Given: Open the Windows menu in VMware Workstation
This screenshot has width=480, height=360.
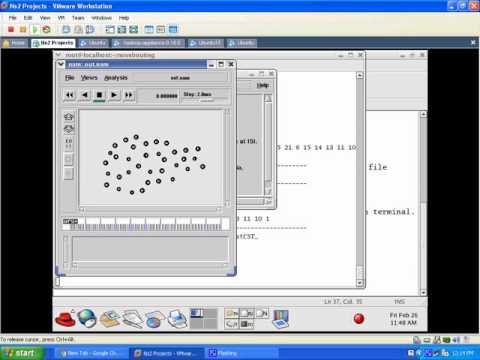Looking at the screenshot, I should point(102,18).
